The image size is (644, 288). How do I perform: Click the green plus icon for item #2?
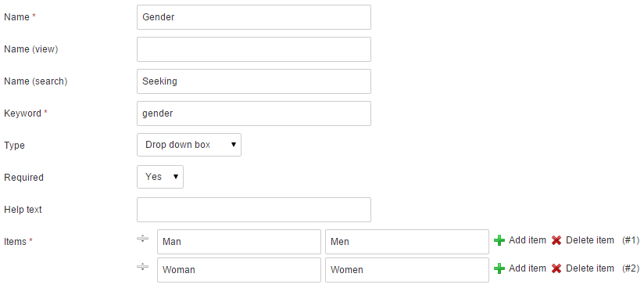[499, 269]
